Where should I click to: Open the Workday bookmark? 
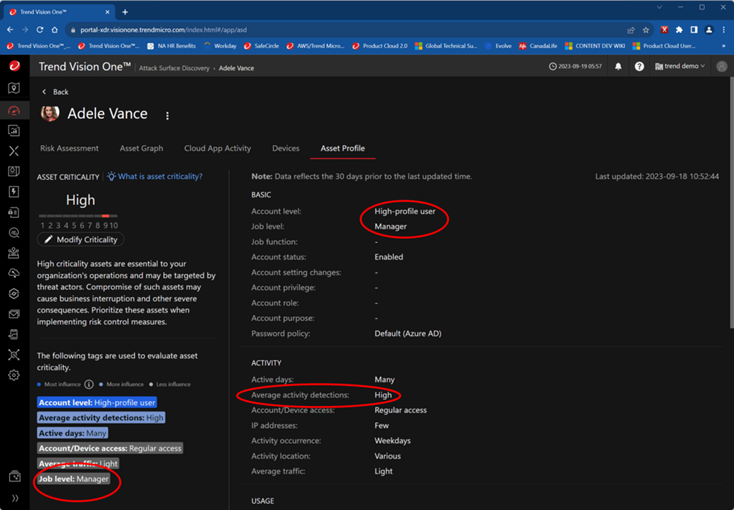[220, 46]
